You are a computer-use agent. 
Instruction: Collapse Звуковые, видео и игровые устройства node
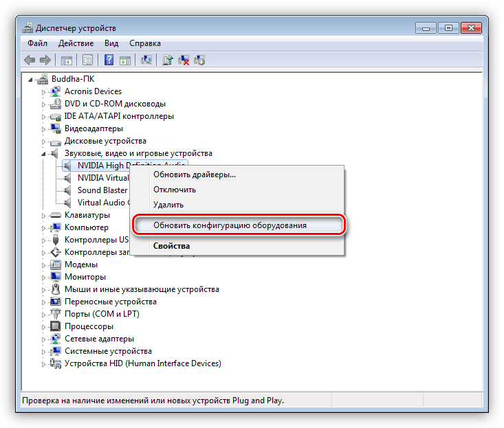[x=43, y=154]
